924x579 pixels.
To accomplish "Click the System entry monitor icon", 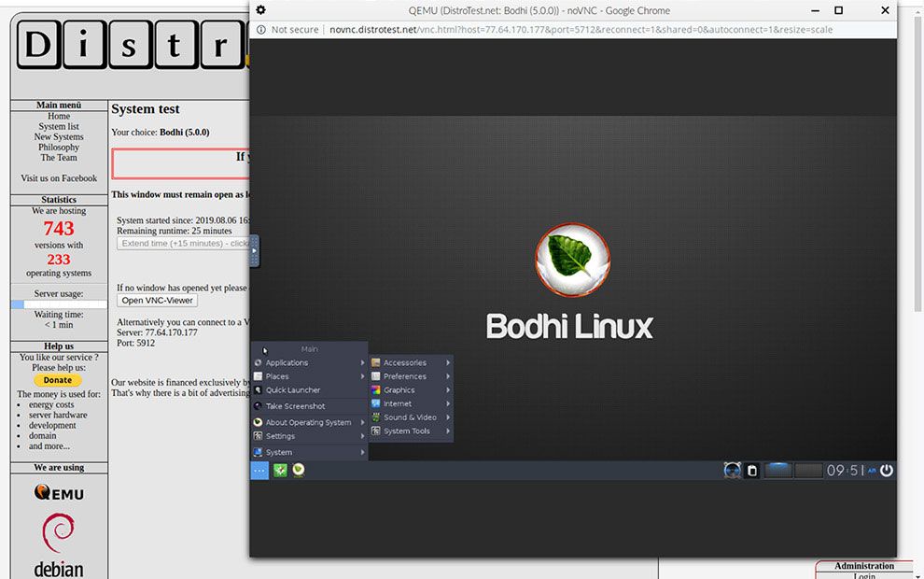I will coord(258,452).
